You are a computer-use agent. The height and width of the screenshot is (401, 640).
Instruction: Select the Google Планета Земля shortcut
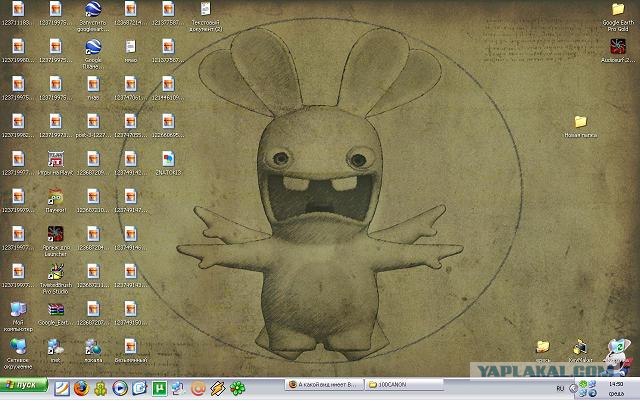pos(93,53)
